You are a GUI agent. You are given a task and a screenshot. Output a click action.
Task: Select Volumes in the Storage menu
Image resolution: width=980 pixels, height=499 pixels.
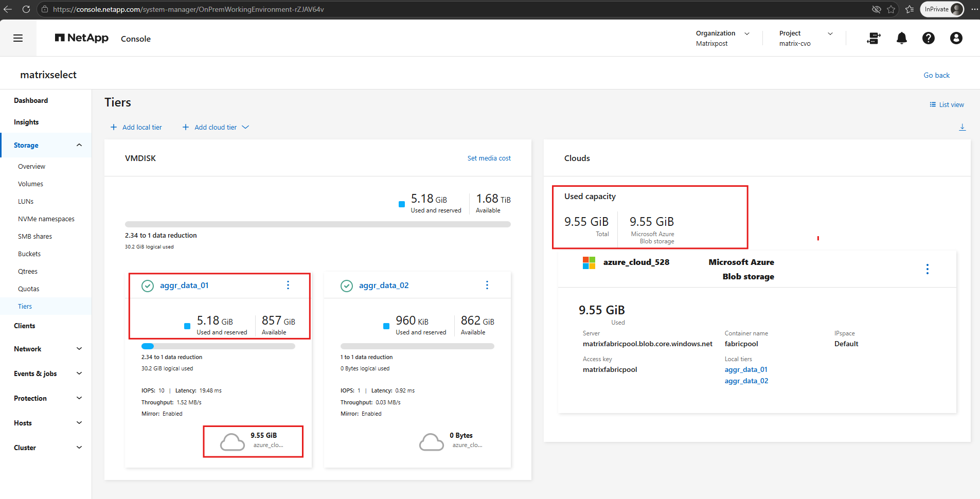[x=30, y=184]
